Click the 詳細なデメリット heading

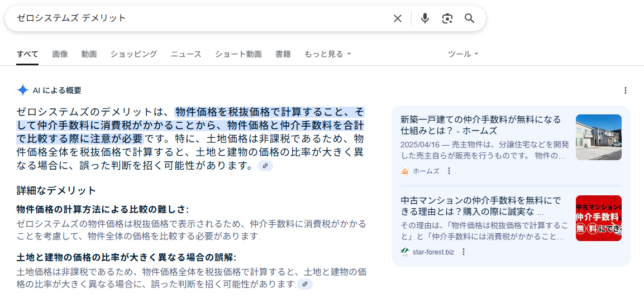pos(56,190)
